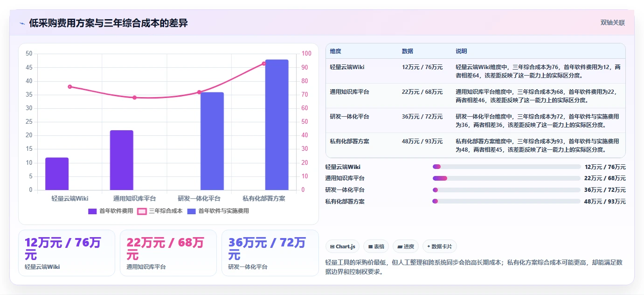644x295 pixels.
Task: Click the right axis value 100
Action: click(307, 54)
